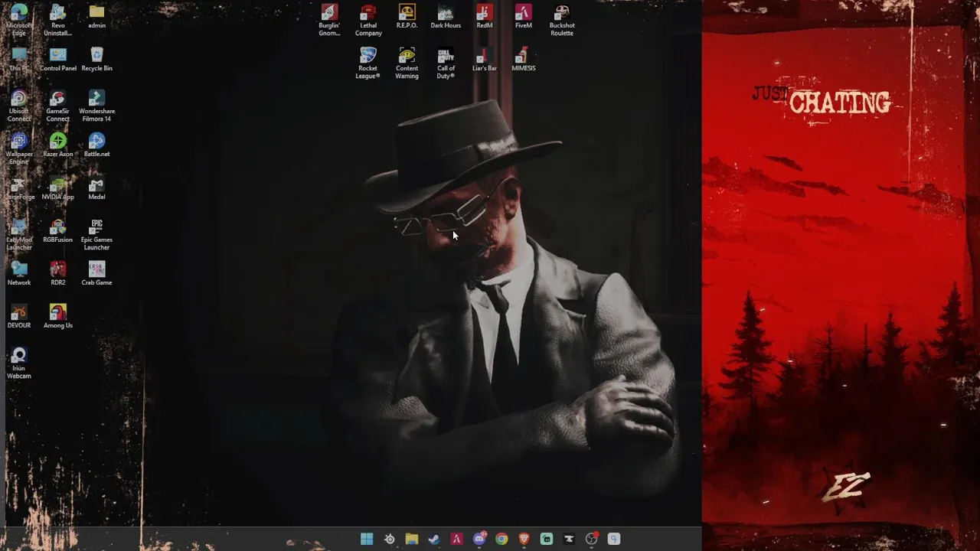Open the last taskbar app after OBS
This screenshot has width=980, height=551.
[613, 539]
